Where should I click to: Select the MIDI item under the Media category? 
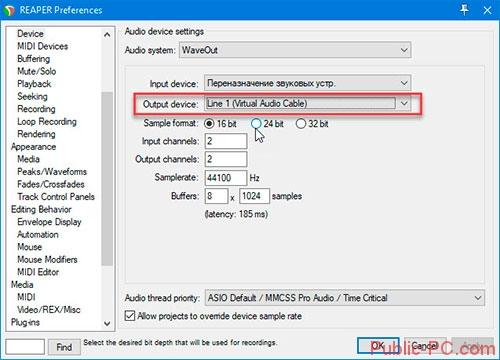coord(26,297)
